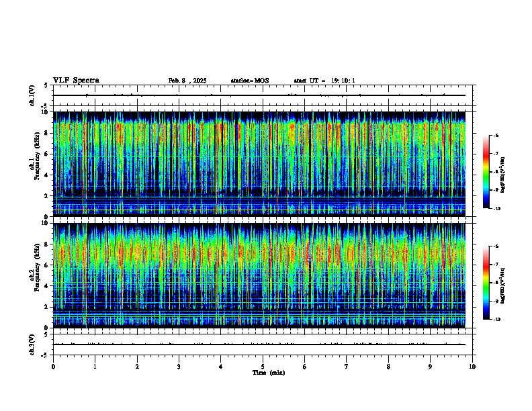Click time axis tick label "9"
Viewport: 532px width, 411px height.
pos(430,367)
